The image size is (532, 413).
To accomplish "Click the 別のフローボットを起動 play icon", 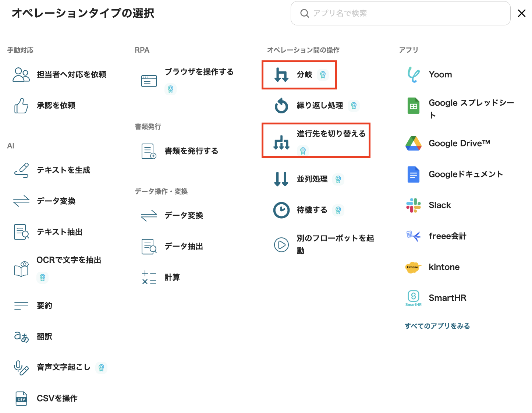I will [x=281, y=244].
